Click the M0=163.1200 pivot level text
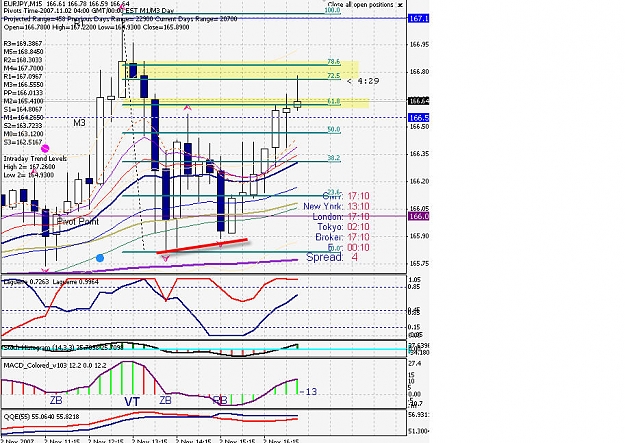This screenshot has height=443, width=625. coord(24,134)
